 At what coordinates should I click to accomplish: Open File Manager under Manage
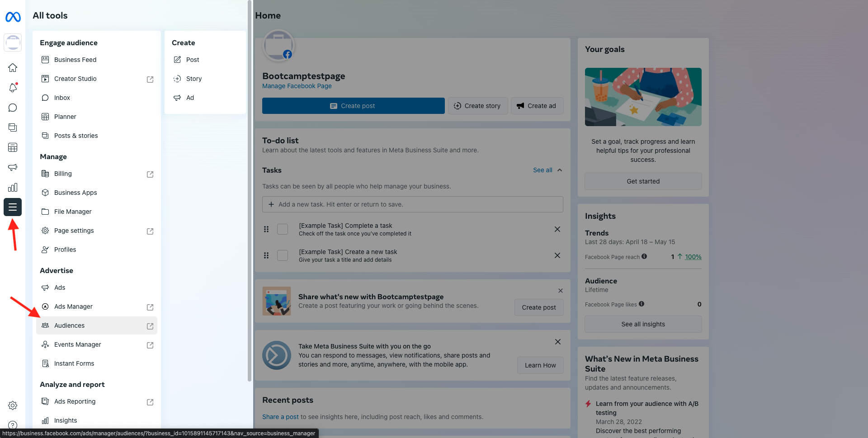[97, 212]
